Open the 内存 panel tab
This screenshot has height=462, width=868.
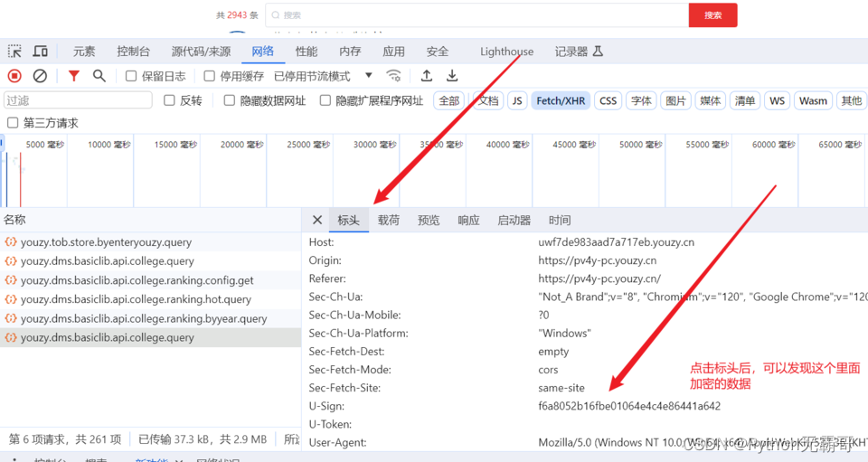[351, 52]
